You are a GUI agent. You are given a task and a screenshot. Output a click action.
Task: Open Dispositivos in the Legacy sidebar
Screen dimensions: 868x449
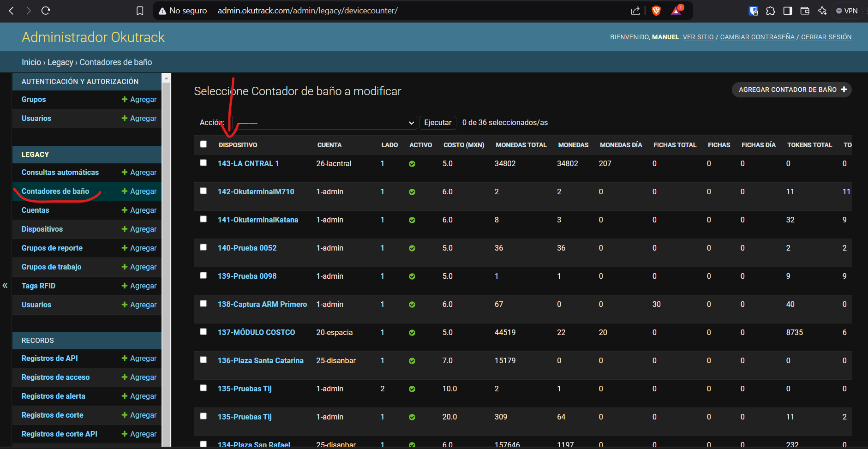click(42, 229)
